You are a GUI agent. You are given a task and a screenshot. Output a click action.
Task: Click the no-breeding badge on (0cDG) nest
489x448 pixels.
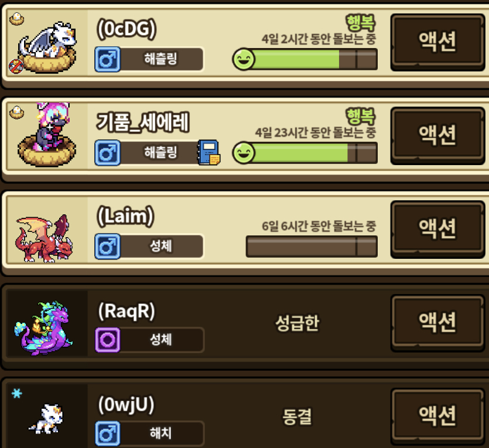click(16, 66)
